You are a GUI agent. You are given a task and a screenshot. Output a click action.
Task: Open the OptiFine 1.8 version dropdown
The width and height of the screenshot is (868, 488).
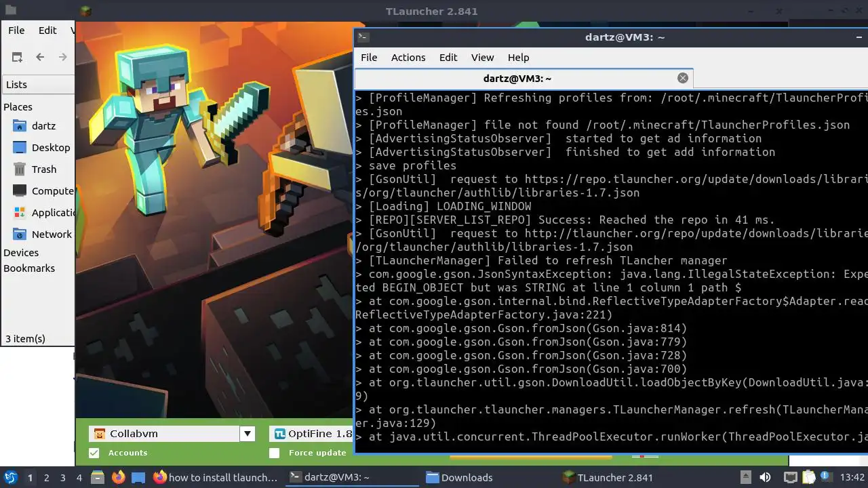point(311,434)
